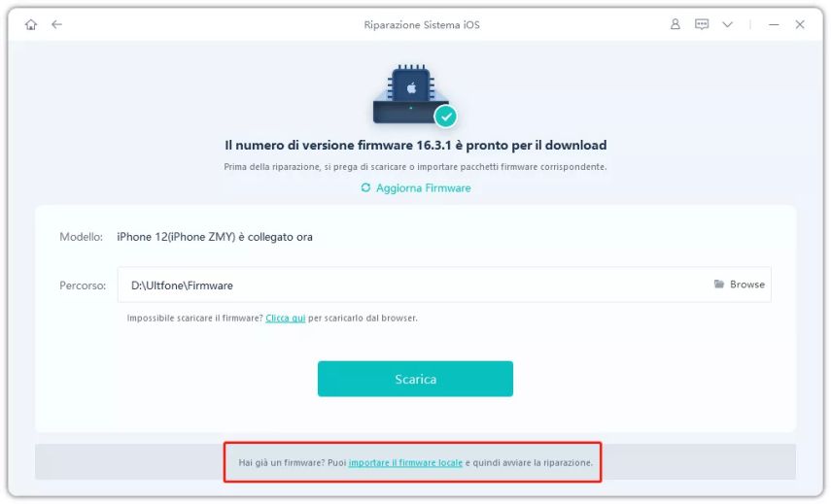Click the iPhone 12 model text
Image resolution: width=831 pixels, height=504 pixels.
click(x=215, y=237)
